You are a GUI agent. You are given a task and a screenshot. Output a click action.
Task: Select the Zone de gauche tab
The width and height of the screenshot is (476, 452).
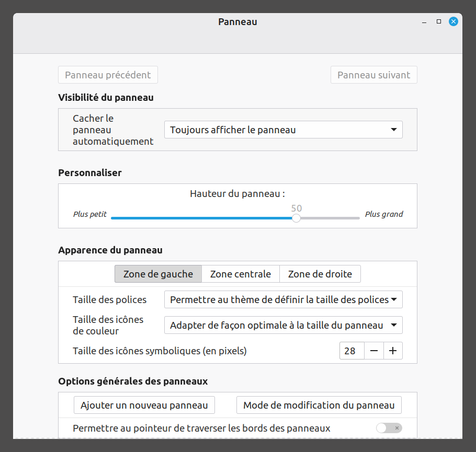point(158,274)
